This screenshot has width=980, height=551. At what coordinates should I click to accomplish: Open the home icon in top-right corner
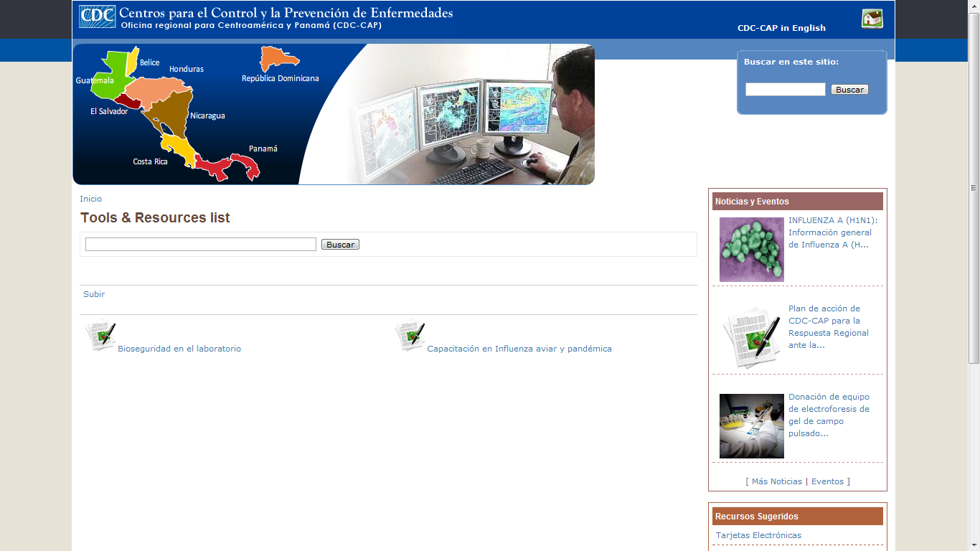click(x=872, y=19)
